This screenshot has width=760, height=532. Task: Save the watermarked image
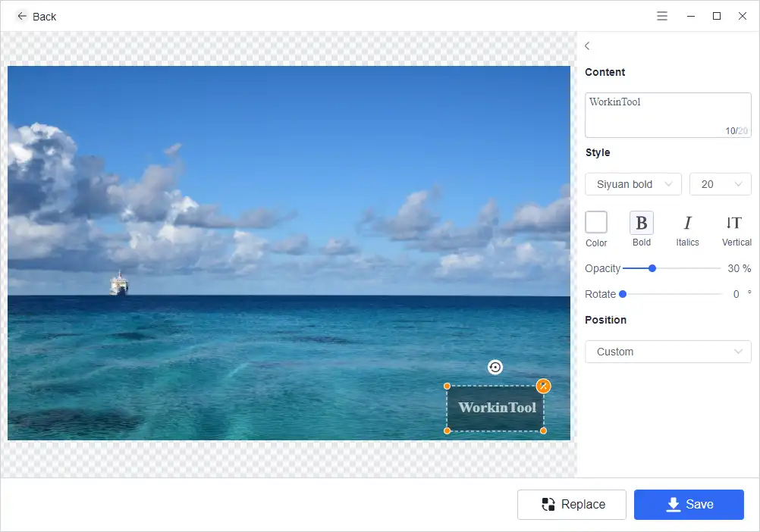point(689,505)
